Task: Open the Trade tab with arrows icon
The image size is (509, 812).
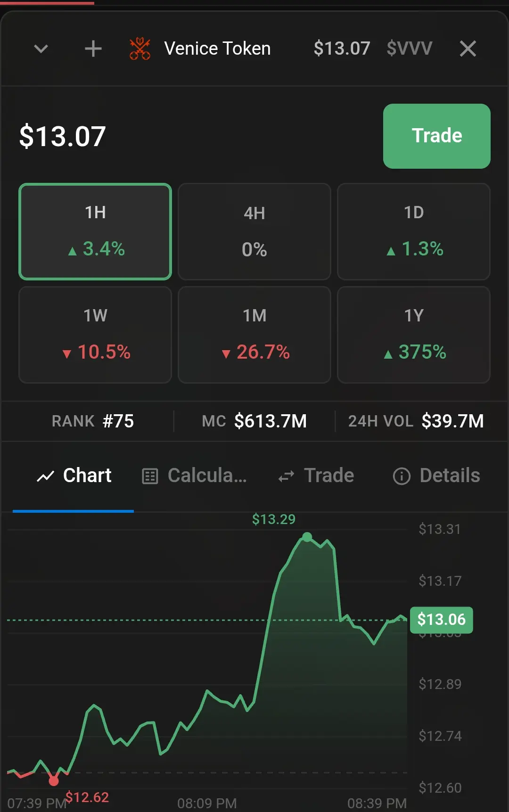Action: 316,476
